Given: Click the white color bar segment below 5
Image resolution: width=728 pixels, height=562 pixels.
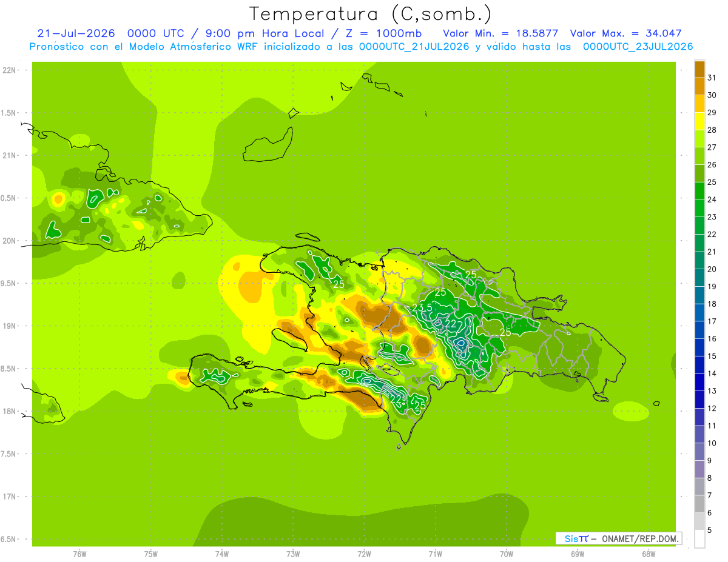Looking at the screenshot, I should coord(699,539).
